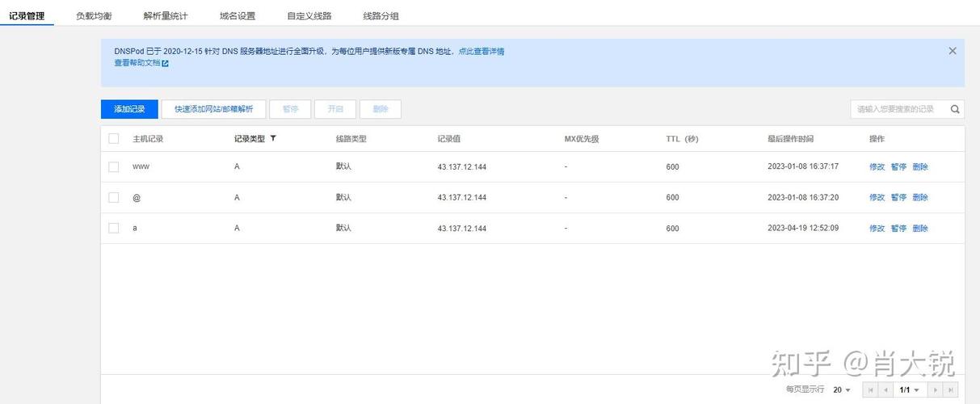
Task: Switch to the 自定义线路 tab
Action: point(309,16)
